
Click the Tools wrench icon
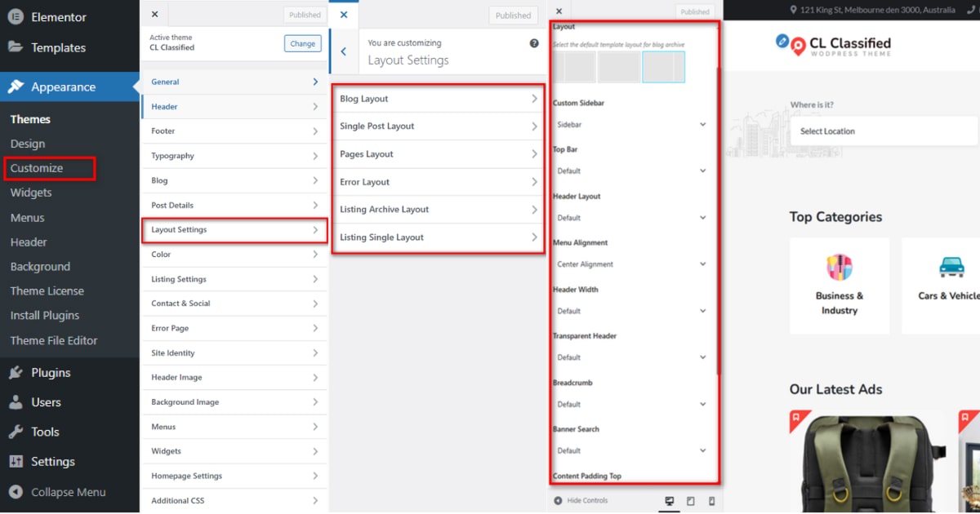coord(16,432)
